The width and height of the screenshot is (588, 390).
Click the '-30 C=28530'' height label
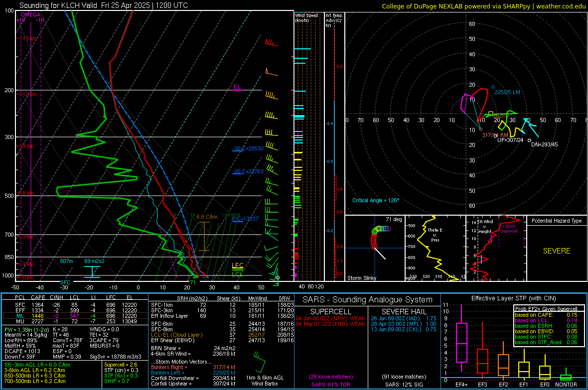(x=248, y=148)
